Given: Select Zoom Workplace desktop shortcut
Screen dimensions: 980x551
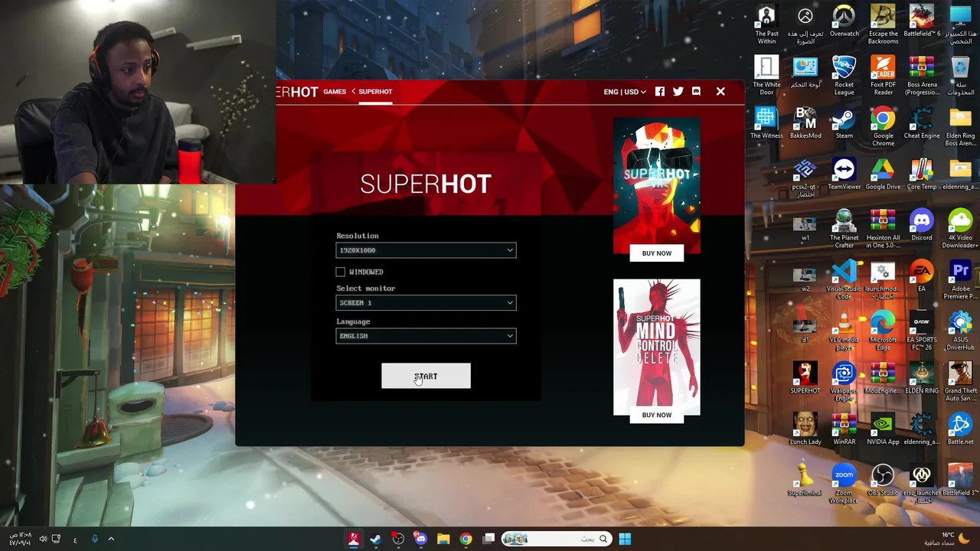Looking at the screenshot, I should coord(844,484).
